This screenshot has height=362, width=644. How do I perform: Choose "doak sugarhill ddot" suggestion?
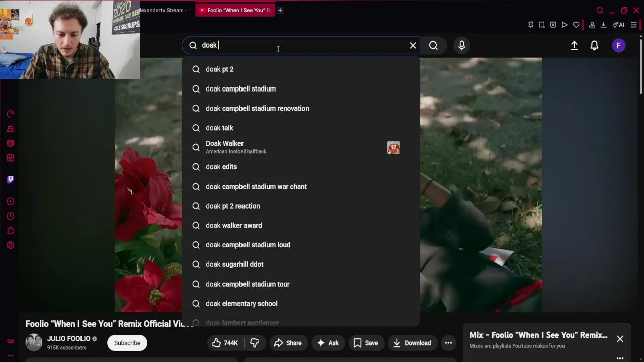301,264
